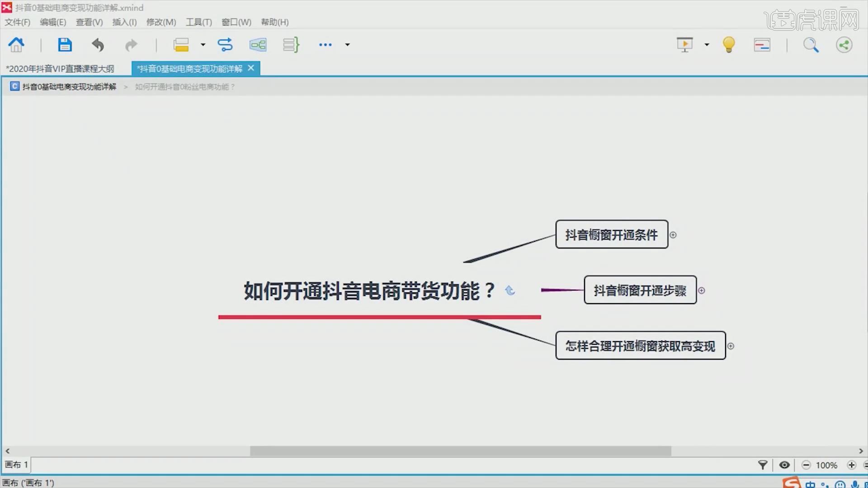Select central topic 如何开通抖音电商带货功能？
Image resolution: width=868 pixels, height=488 pixels.
click(369, 291)
